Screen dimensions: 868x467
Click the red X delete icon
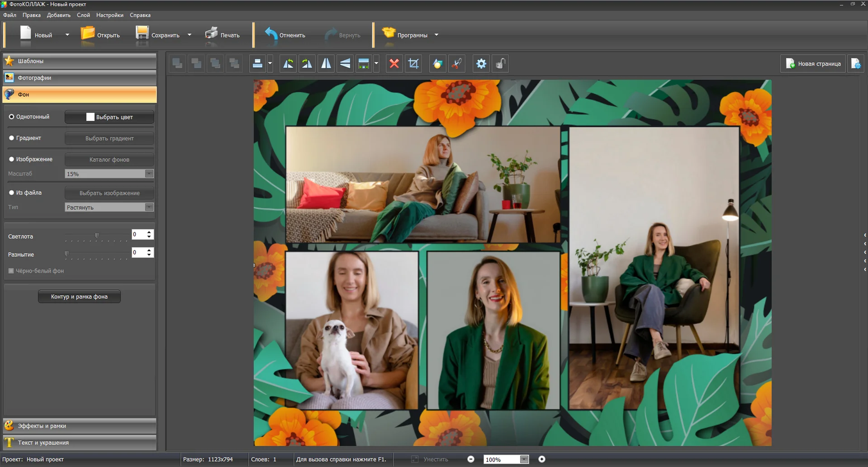tap(394, 64)
